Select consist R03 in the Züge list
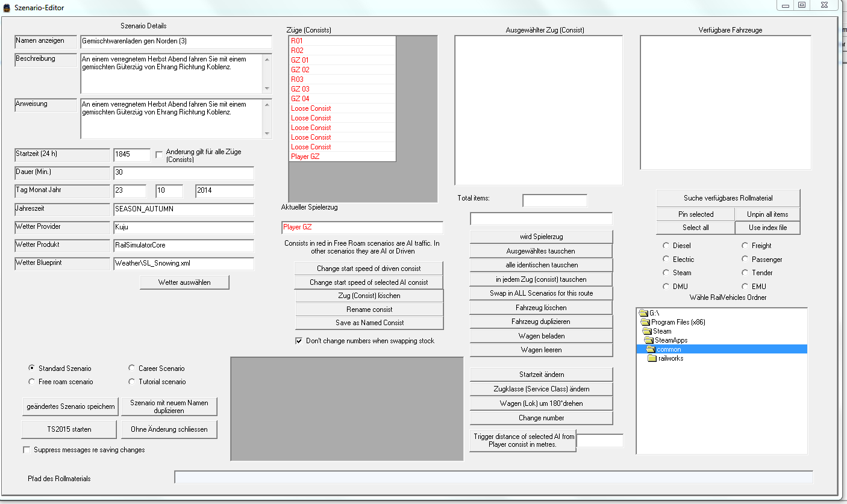 click(342, 79)
